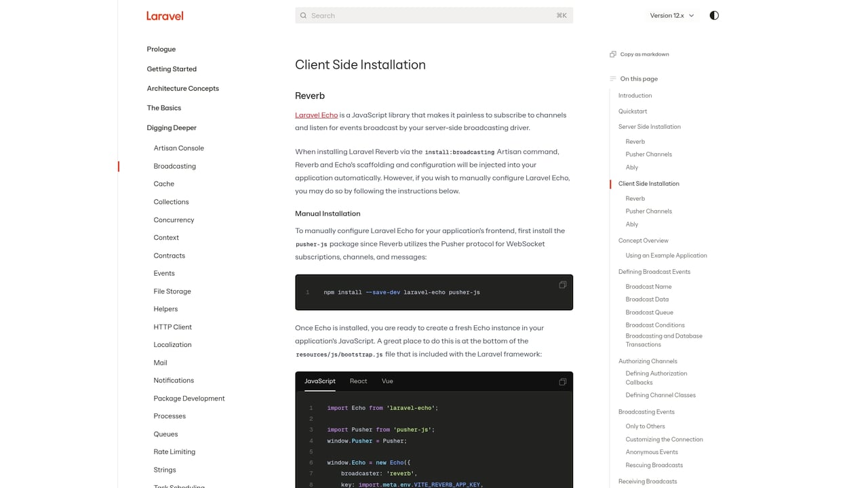Go to Defining Channel Classes in page outline
868x488 pixels.
660,395
